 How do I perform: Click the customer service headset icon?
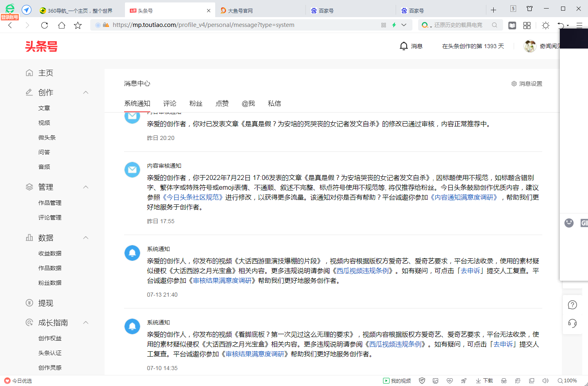point(572,324)
